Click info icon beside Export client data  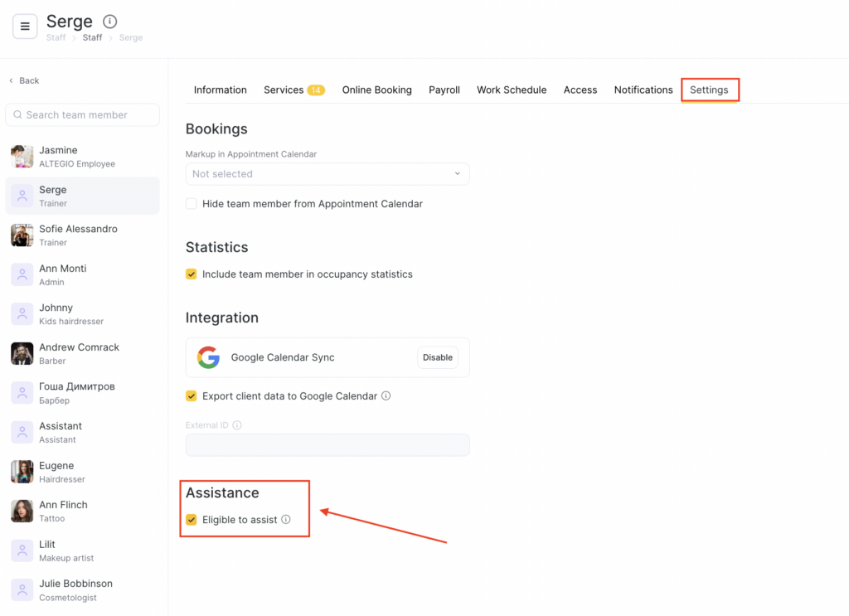386,396
